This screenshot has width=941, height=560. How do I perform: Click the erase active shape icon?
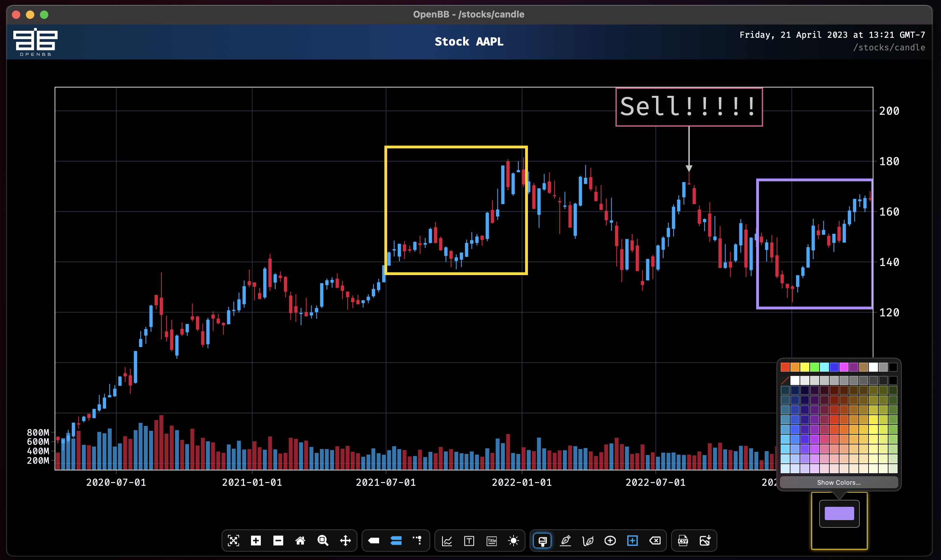click(655, 540)
